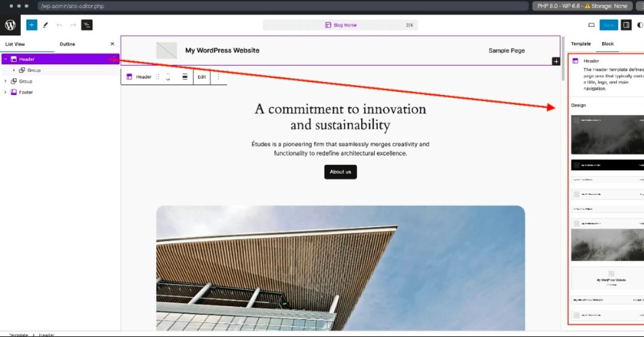644x337 pixels.
Task: Click the WordPress logo icon
Action: point(10,25)
